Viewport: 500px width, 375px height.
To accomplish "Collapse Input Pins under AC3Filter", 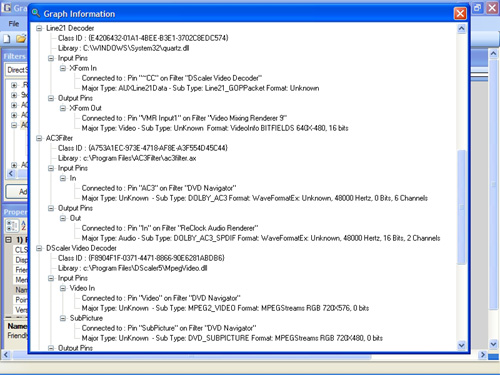I will 51,168.
